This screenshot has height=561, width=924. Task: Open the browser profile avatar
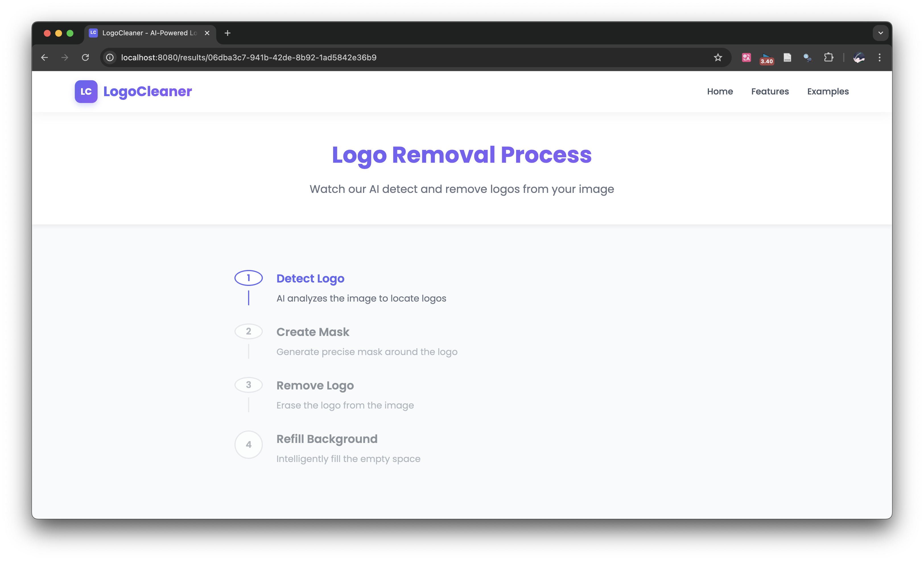click(859, 57)
